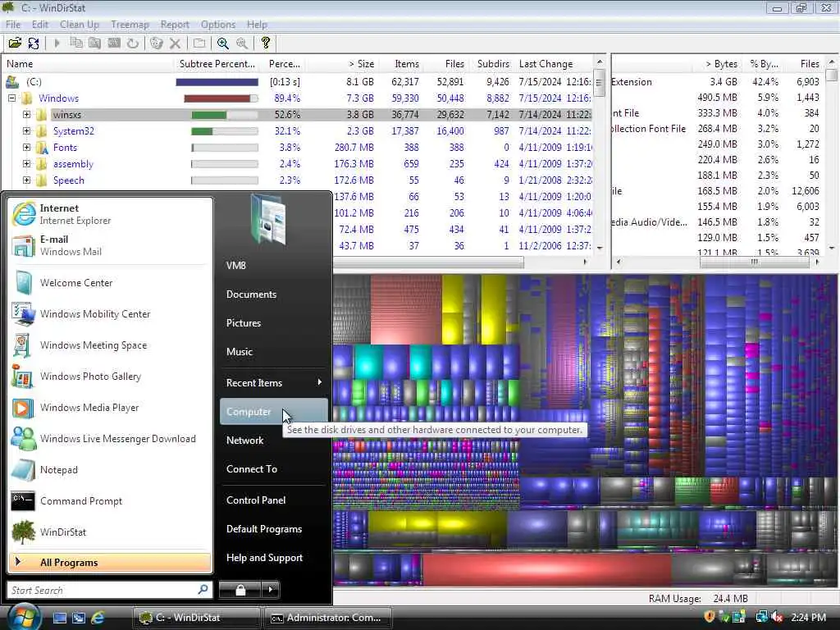Image resolution: width=840 pixels, height=630 pixels.
Task: Expand Recent Items submenu arrow
Action: 319,382
